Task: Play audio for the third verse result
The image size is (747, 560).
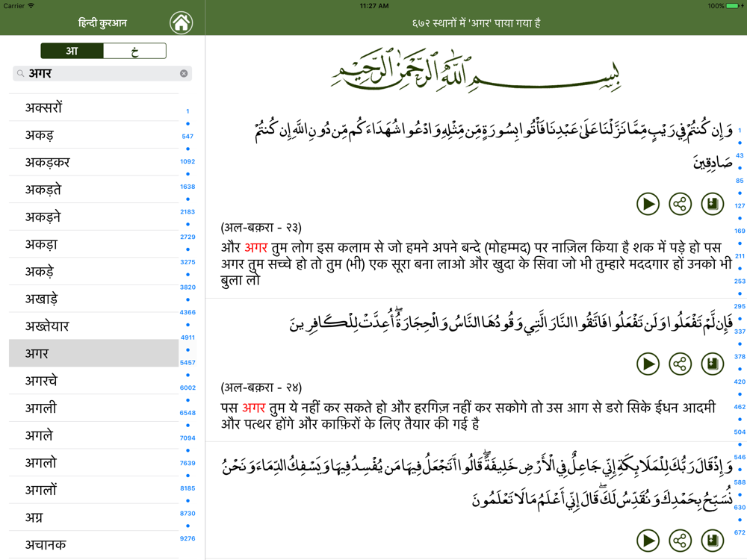Action: (x=648, y=541)
